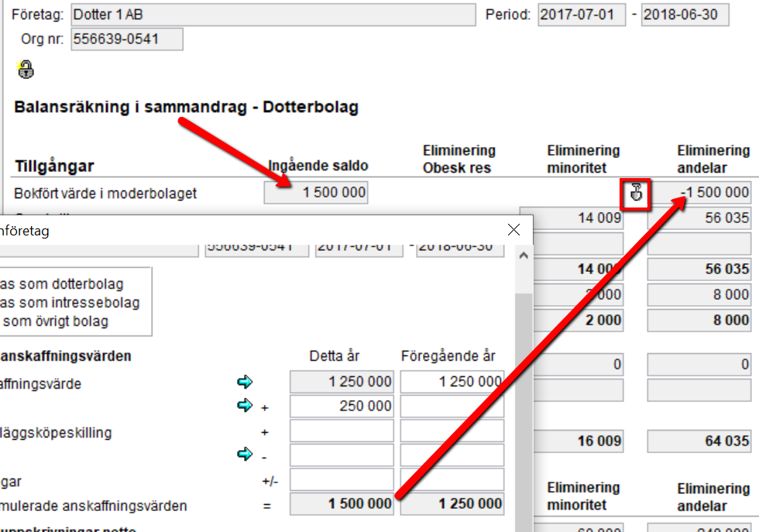The width and height of the screenshot is (759, 532).
Task: Click the Detta år field showing 250 000
Action: [342, 406]
